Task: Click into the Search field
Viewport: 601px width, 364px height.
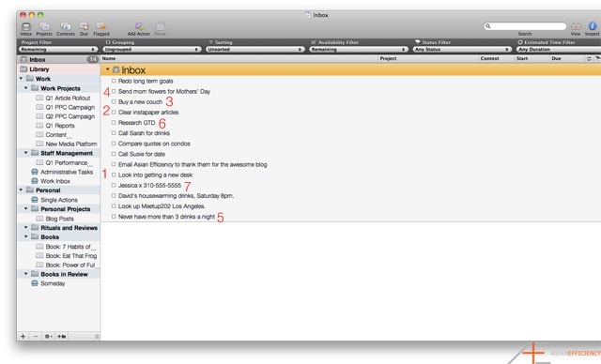Action: coord(526,26)
